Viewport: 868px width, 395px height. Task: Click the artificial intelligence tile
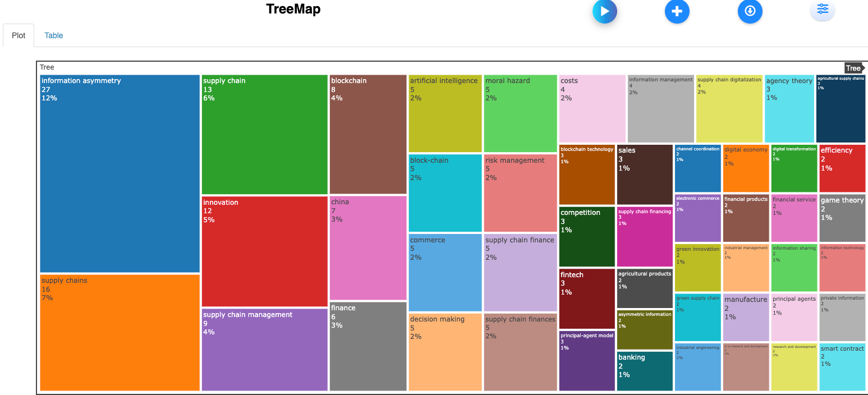pyautogui.click(x=445, y=113)
